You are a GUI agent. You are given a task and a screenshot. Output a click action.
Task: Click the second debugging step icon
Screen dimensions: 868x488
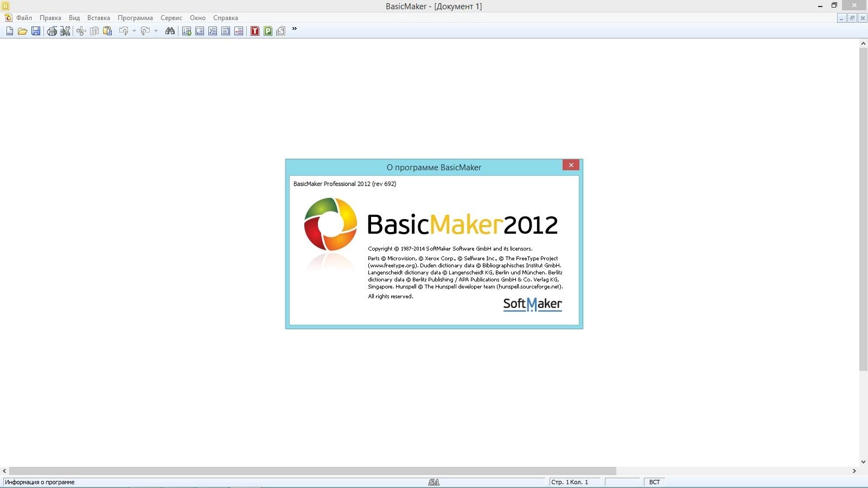[200, 31]
